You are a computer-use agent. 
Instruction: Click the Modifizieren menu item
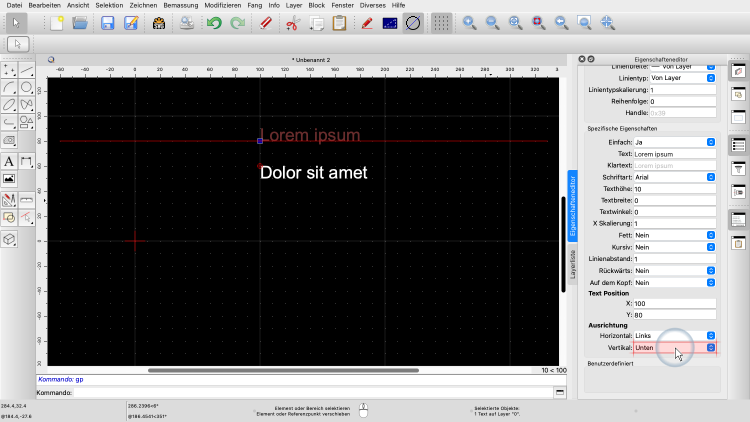(x=222, y=5)
